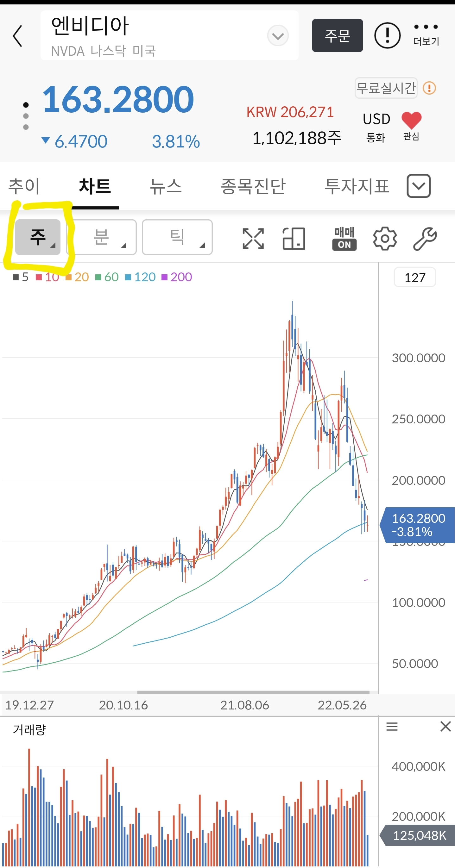Open the 투자지표 tab
The width and height of the screenshot is (455, 868).
click(357, 186)
